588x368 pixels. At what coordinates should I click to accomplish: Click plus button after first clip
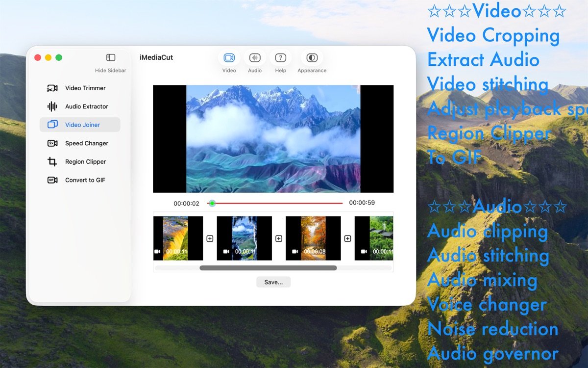click(210, 238)
